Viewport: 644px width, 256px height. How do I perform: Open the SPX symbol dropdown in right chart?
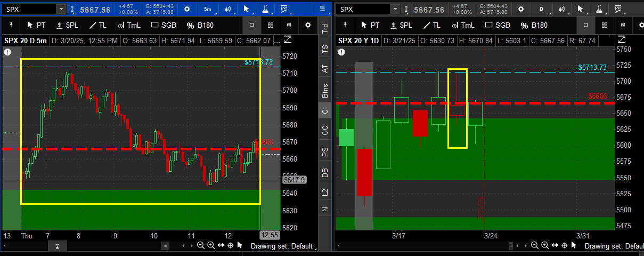(395, 9)
